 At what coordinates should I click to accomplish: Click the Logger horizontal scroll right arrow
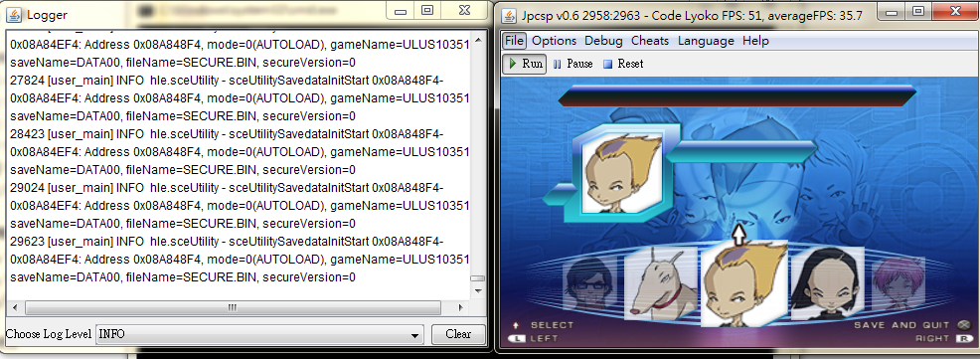[461, 307]
